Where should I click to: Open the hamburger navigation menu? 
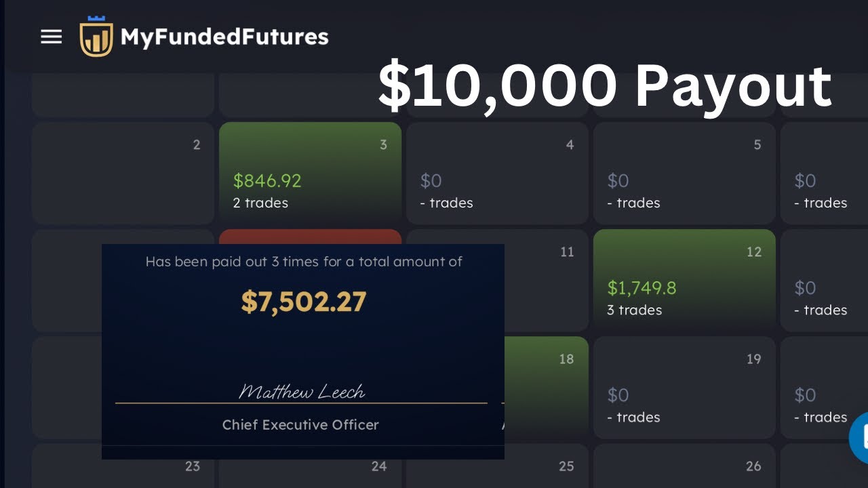click(52, 37)
